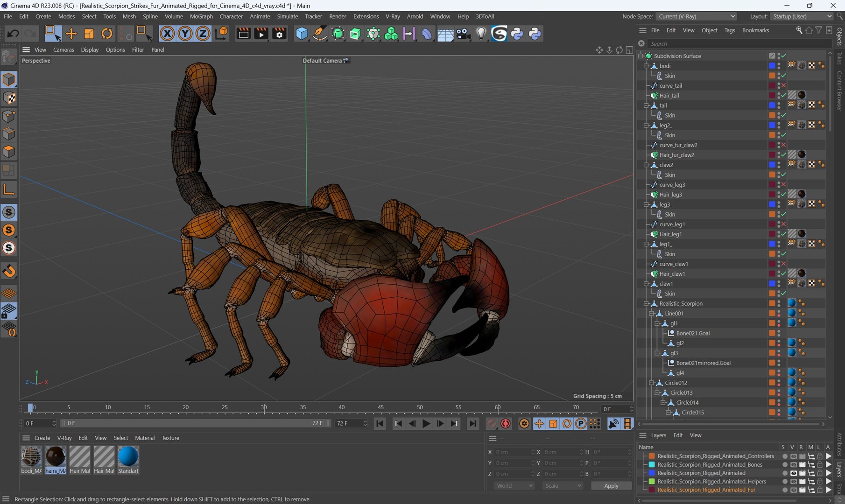Toggle Autokeying button in timeline
The width and height of the screenshot is (845, 504).
tap(506, 423)
